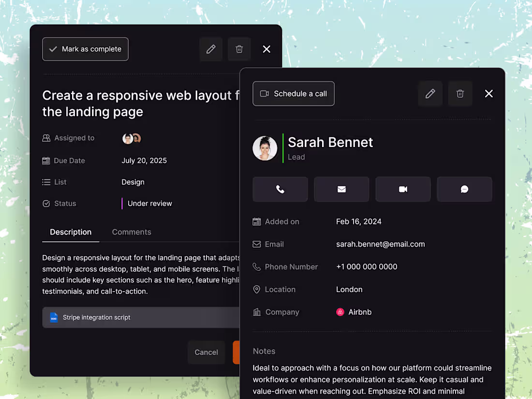The height and width of the screenshot is (399, 532).
Task: Click Status check-circle icon
Action: pos(46,204)
